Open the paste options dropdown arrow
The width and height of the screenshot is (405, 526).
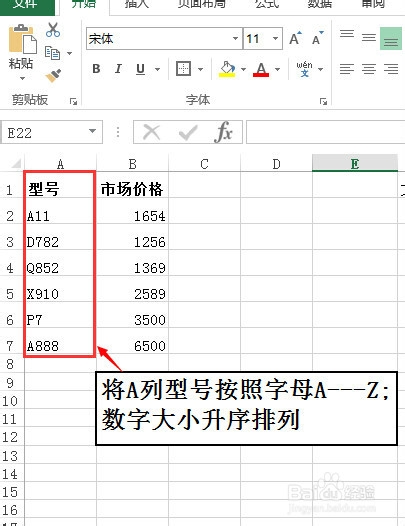(22, 78)
